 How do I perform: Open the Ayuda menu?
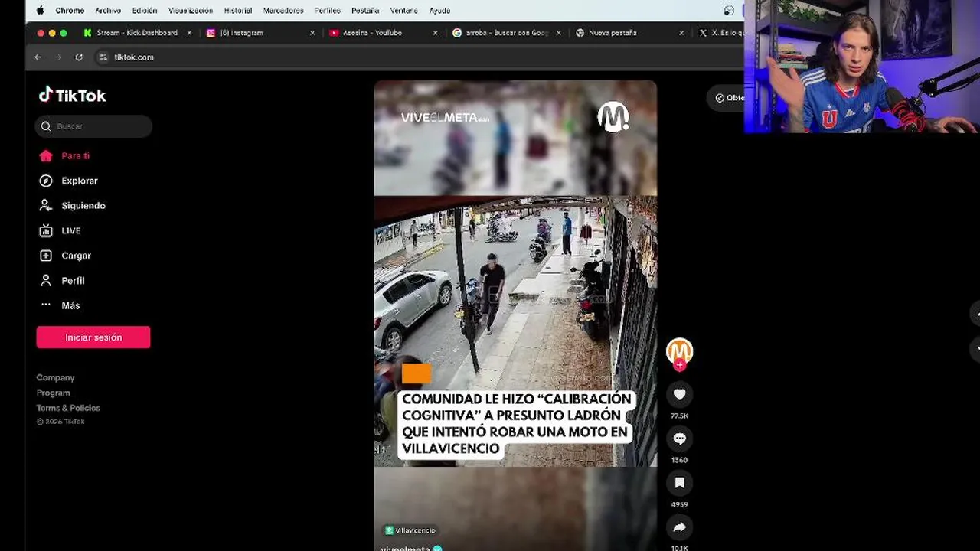click(x=439, y=11)
